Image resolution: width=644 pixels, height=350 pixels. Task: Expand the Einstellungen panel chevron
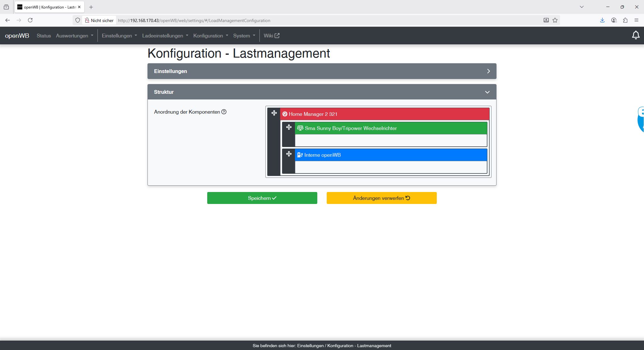point(488,71)
